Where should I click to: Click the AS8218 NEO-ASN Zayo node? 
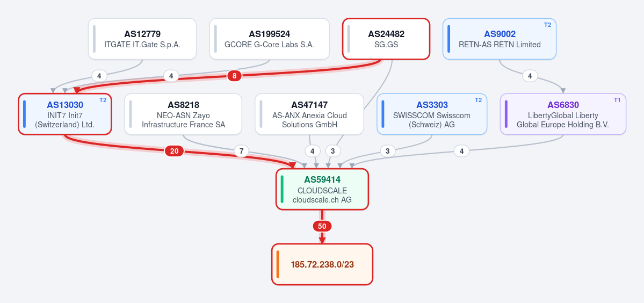[183, 114]
